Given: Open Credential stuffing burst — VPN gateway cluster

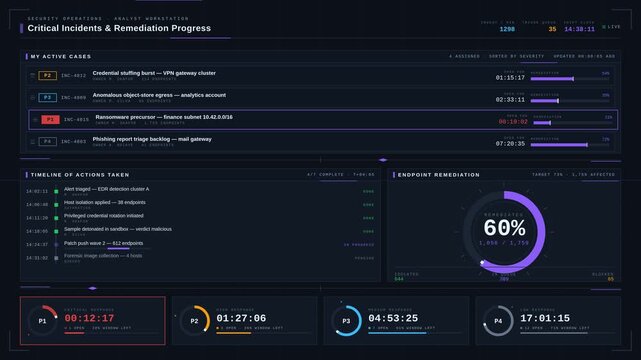Looking at the screenshot, I should (154, 73).
